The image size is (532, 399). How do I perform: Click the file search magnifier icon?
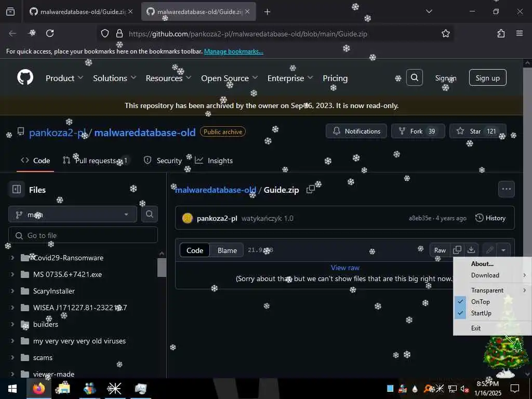click(149, 214)
